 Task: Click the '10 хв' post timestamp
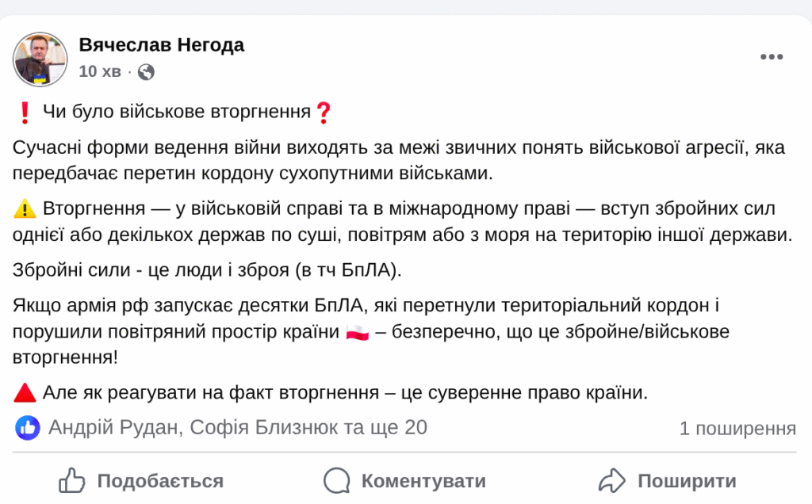click(100, 72)
